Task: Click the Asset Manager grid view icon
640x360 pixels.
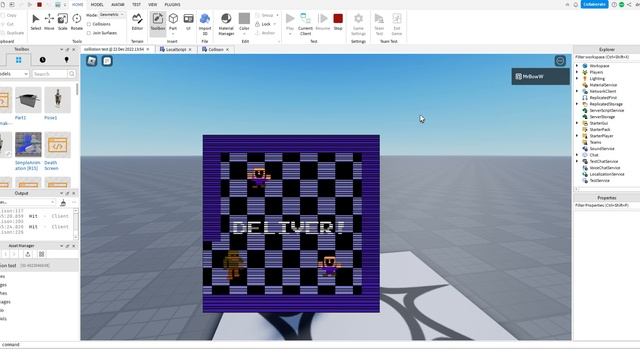Action: 41,254
